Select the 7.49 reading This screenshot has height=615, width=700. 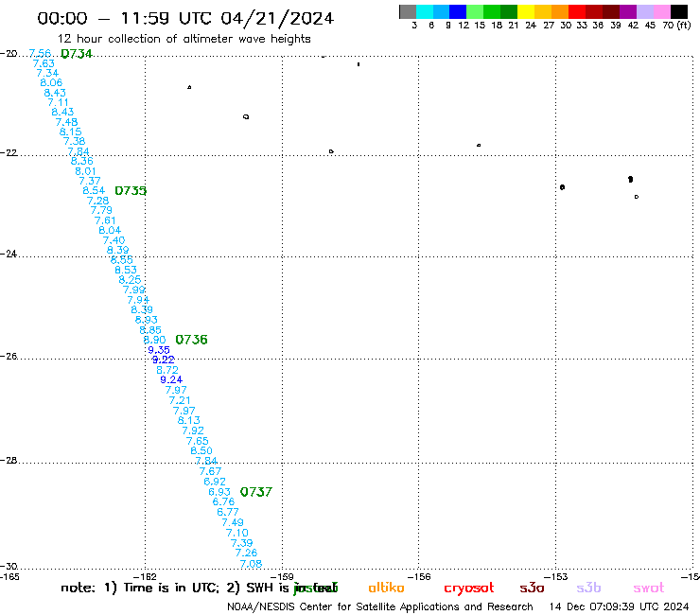[x=233, y=522]
